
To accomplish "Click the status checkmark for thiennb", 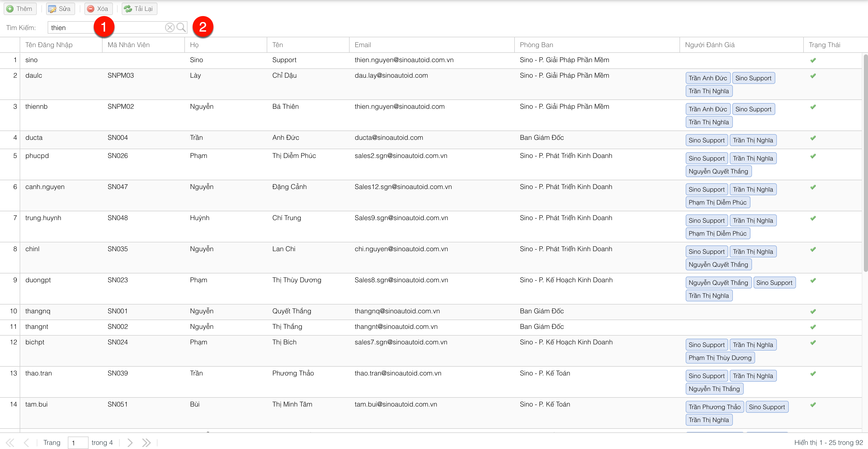I will tap(813, 107).
